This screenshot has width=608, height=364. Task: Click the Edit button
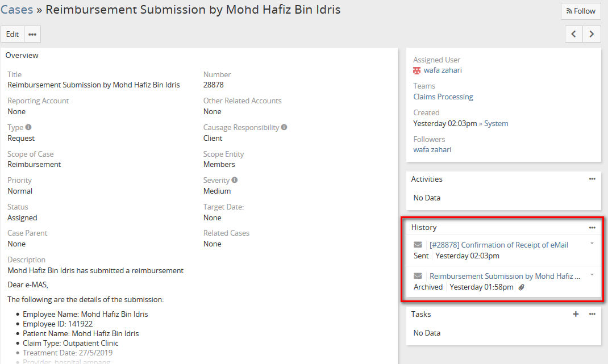pos(13,34)
